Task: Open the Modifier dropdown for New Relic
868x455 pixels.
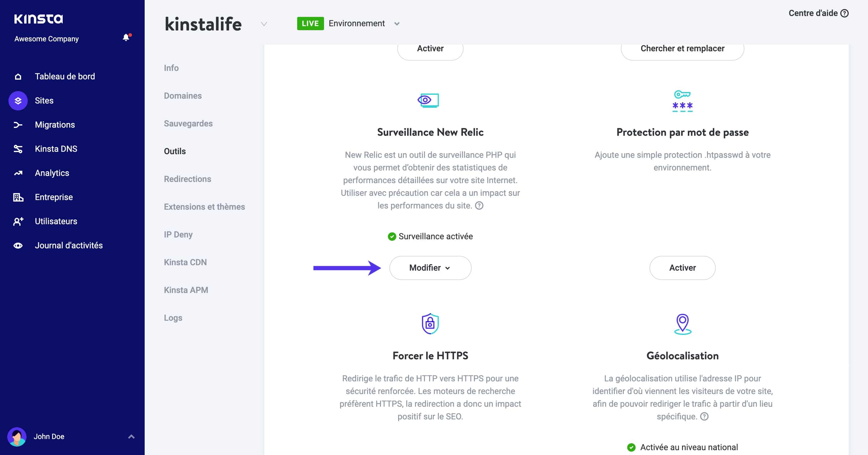Action: click(x=430, y=267)
